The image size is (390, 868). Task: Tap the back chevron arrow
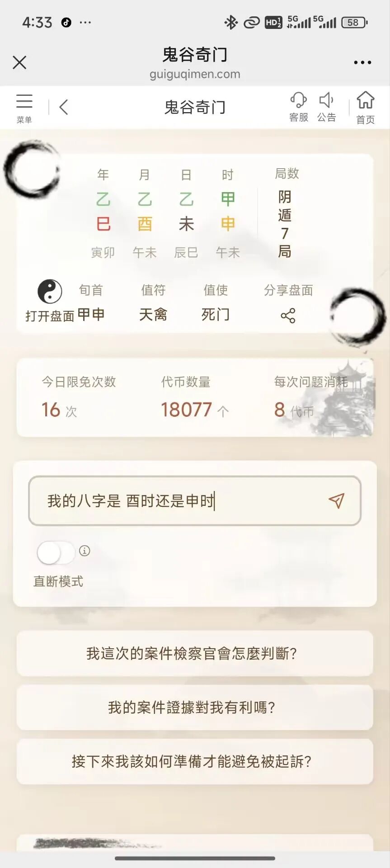click(x=63, y=107)
